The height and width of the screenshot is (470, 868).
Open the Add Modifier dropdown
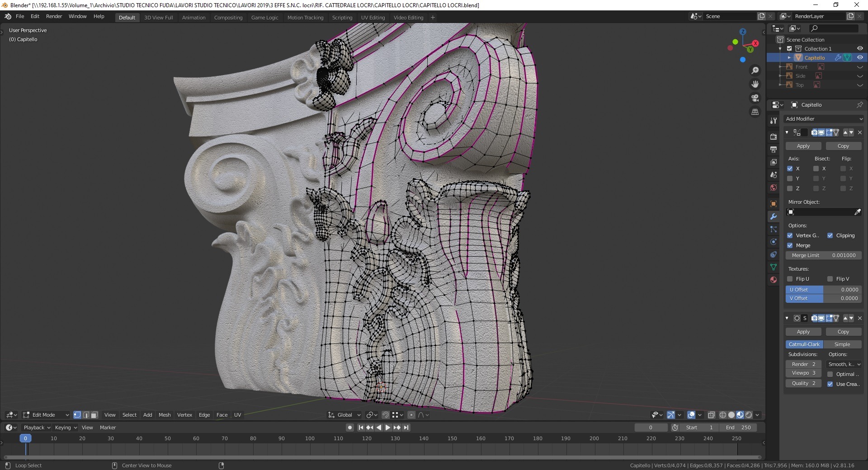(x=824, y=119)
